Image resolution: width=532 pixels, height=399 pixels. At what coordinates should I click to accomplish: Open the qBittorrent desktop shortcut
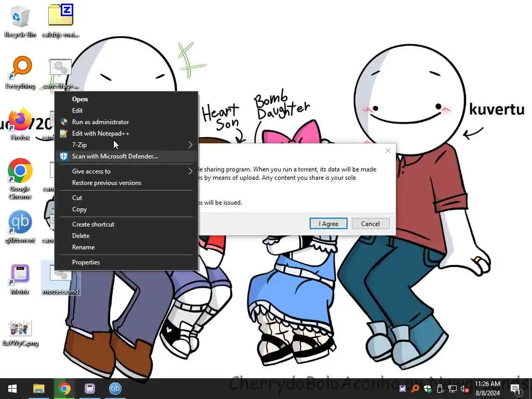click(x=20, y=227)
